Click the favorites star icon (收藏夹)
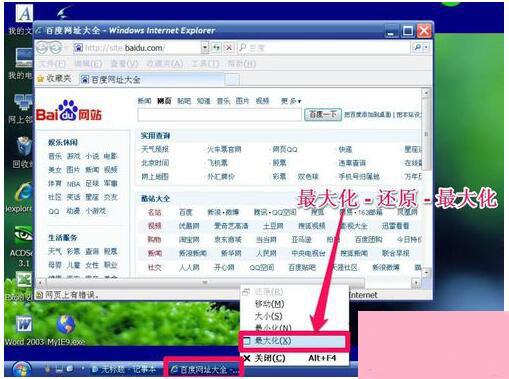Viewport: 509px width, 379px height. click(x=40, y=79)
